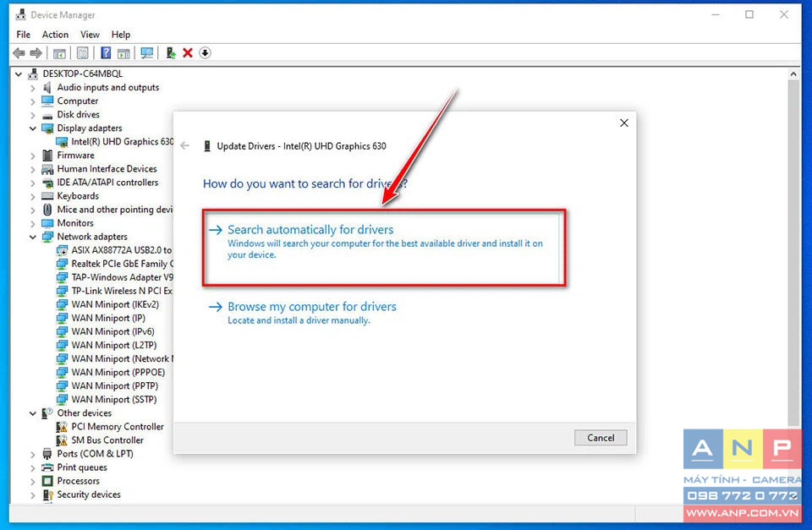Maximize the Device Manager window
The image size is (812, 530).
[749, 14]
